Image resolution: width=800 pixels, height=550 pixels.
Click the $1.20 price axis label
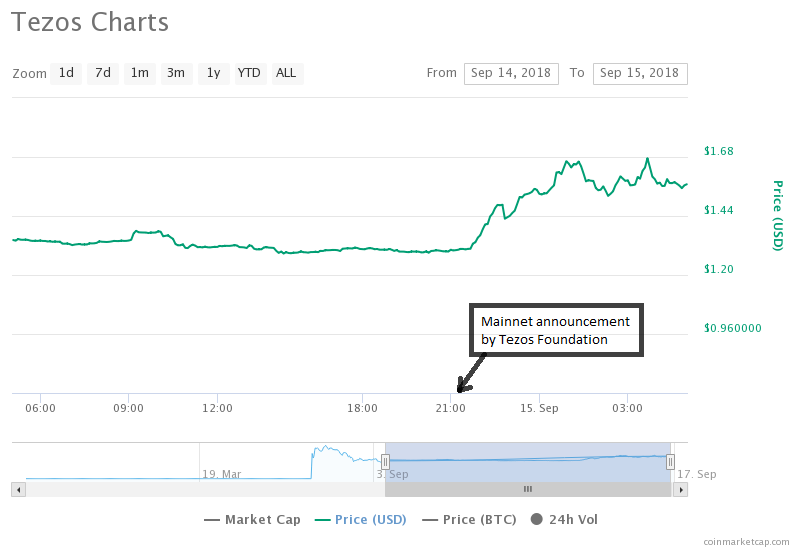click(718, 269)
